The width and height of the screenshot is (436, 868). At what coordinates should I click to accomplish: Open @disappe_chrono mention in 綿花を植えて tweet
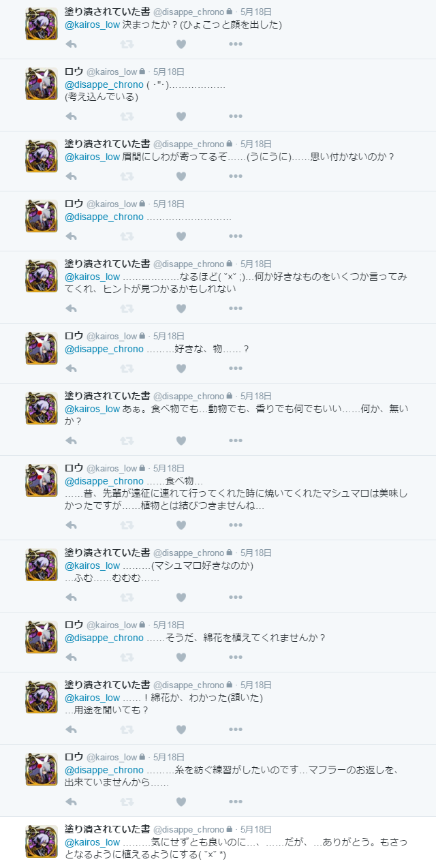click(x=104, y=638)
